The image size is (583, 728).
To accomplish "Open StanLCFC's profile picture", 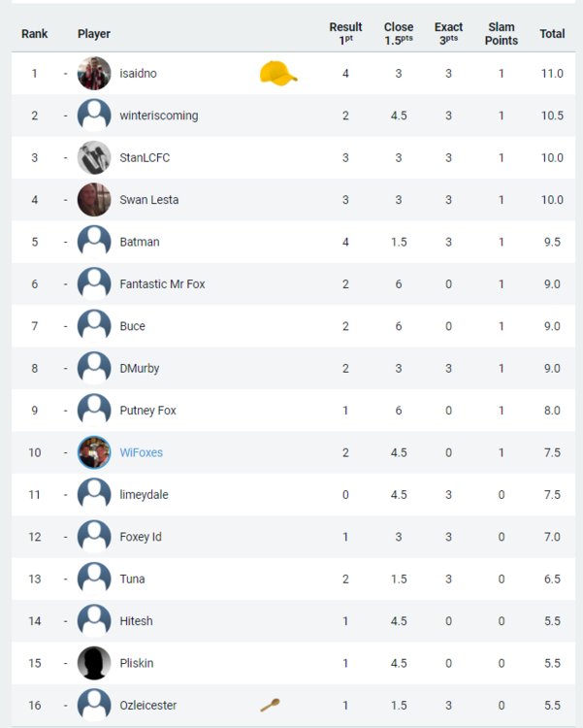I will click(x=94, y=157).
